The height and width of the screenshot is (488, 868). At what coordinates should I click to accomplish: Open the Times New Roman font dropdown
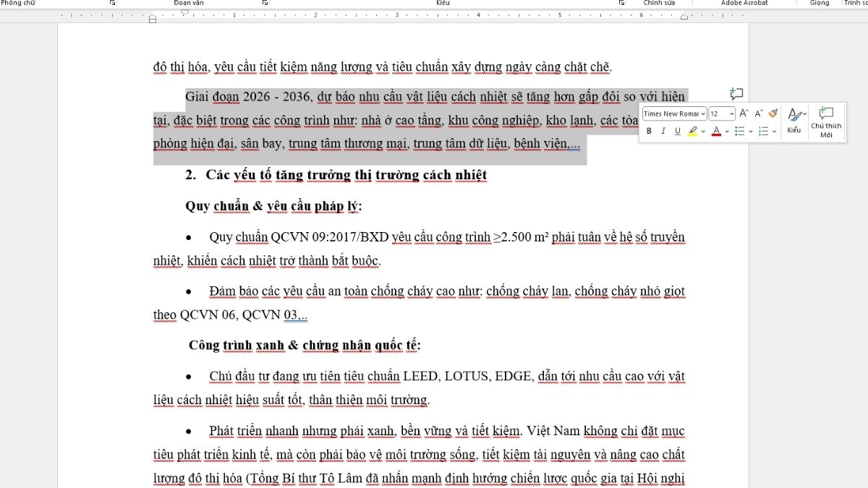[704, 114]
